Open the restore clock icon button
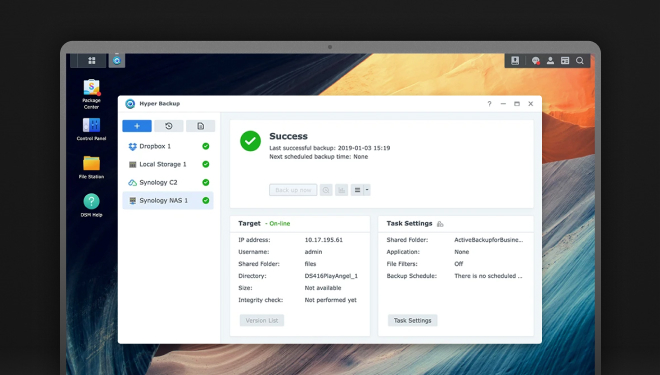 (169, 126)
